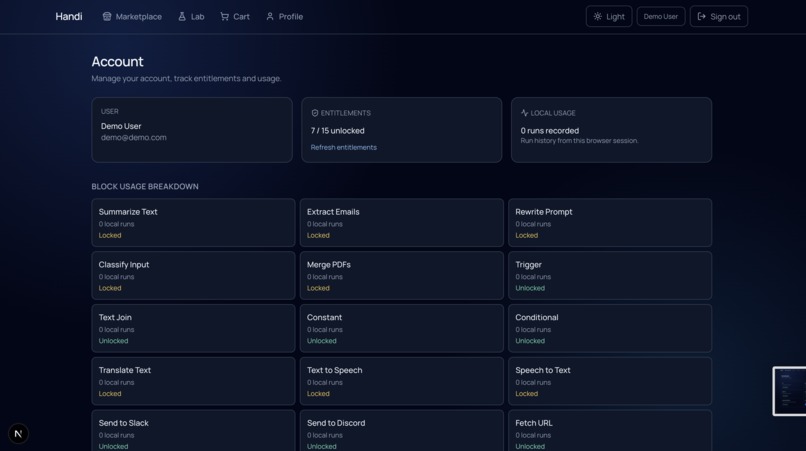The image size is (806, 451).
Task: Click Refresh entitlements link
Action: tap(343, 147)
